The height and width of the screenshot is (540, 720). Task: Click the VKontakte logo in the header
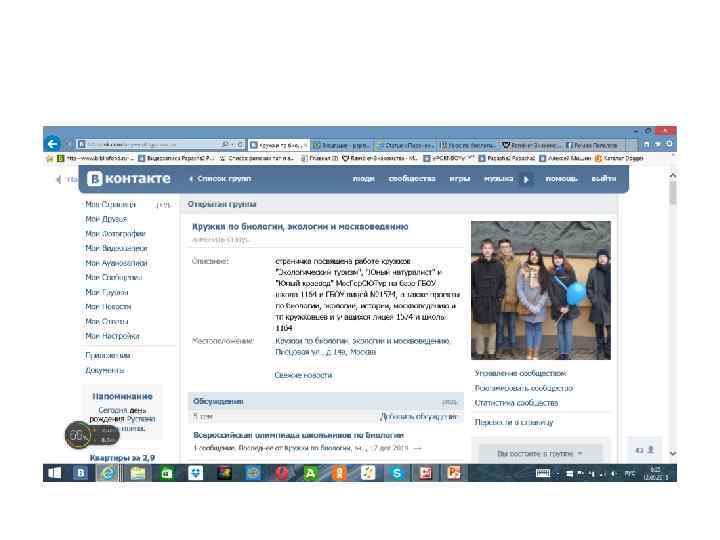129,179
